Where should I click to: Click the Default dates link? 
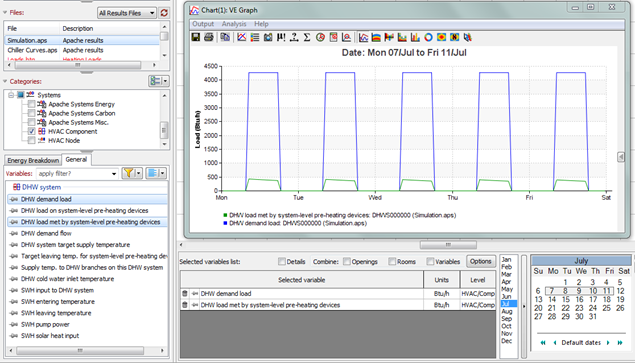581,343
